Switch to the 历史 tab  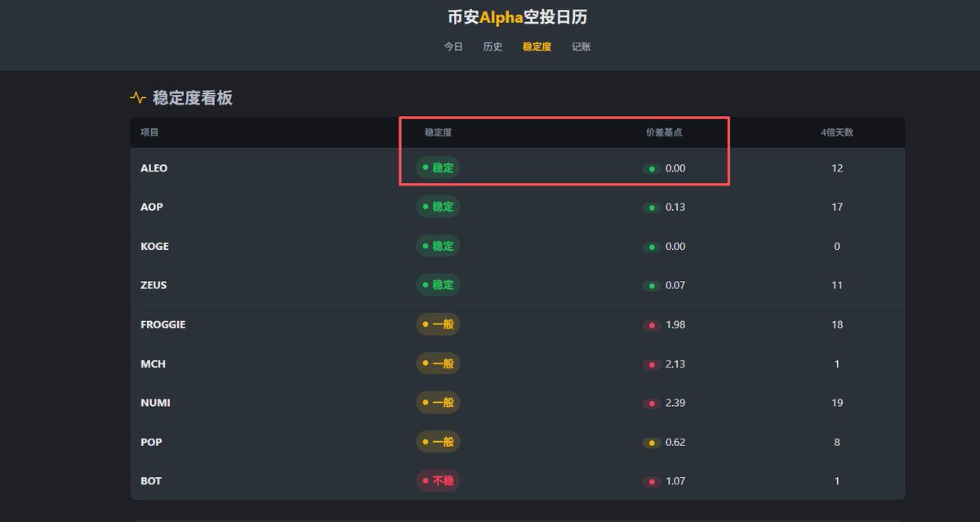(x=492, y=47)
